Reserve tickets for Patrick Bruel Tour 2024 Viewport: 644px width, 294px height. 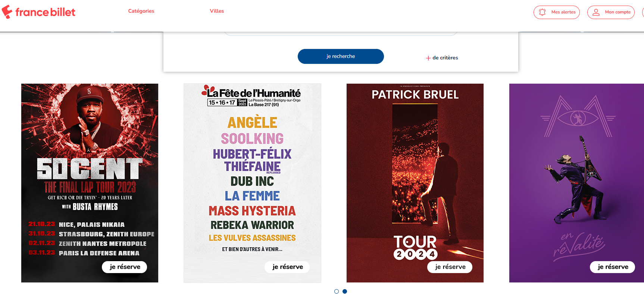(x=450, y=267)
